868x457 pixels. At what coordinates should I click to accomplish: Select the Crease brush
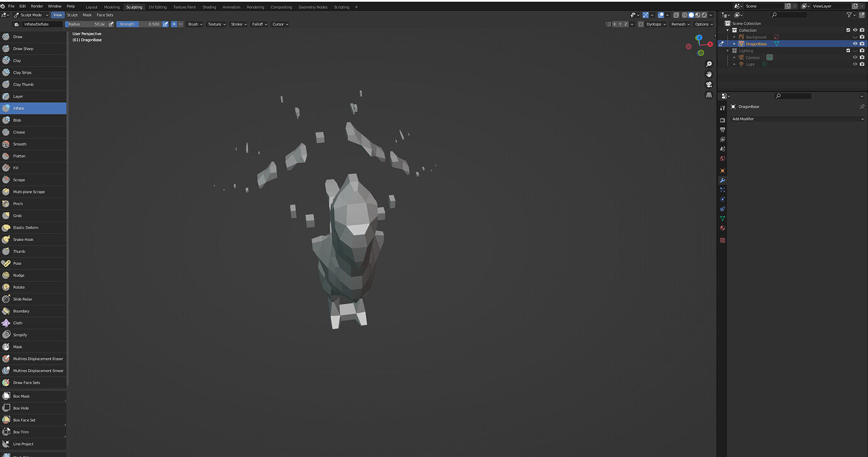[33, 132]
